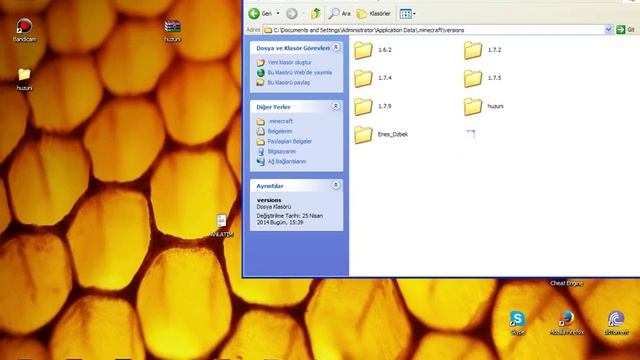The image size is (640, 360).
Task: Click Yeni klasör oluştur link
Action: click(x=289, y=62)
